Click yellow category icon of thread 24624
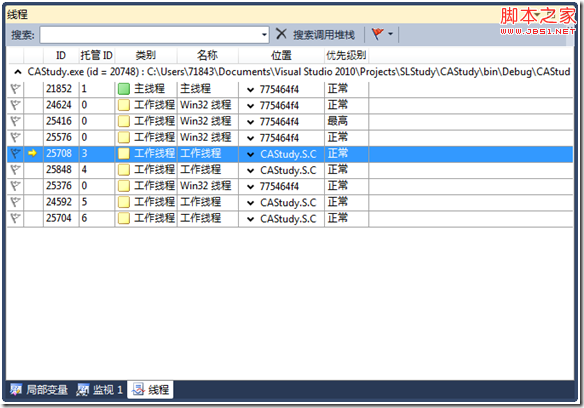The height and width of the screenshot is (408, 584). pyautogui.click(x=124, y=105)
